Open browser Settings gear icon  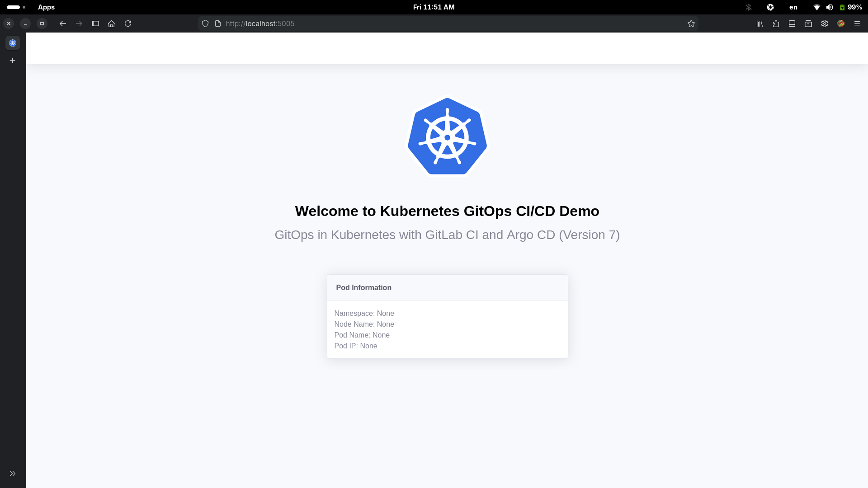[825, 23]
